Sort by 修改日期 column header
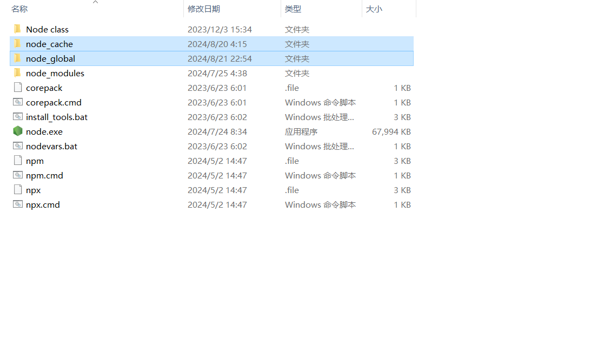The height and width of the screenshot is (364, 591). pyautogui.click(x=204, y=9)
